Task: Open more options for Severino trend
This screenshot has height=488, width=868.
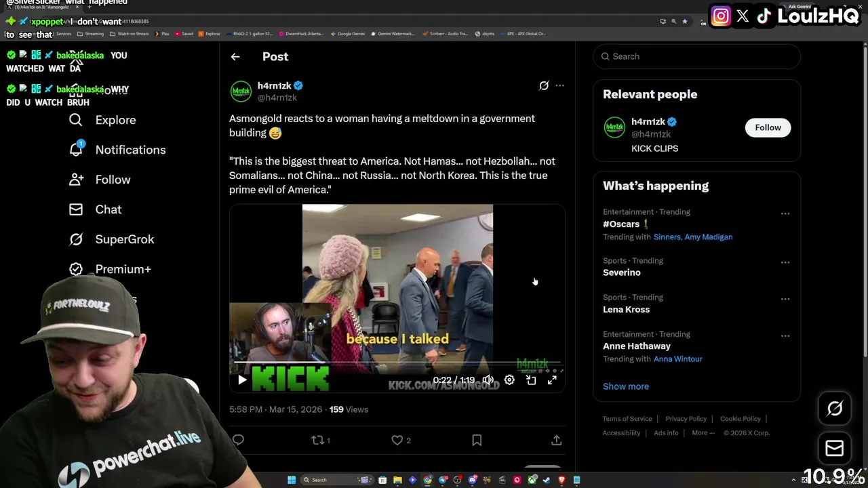Action: [785, 262]
